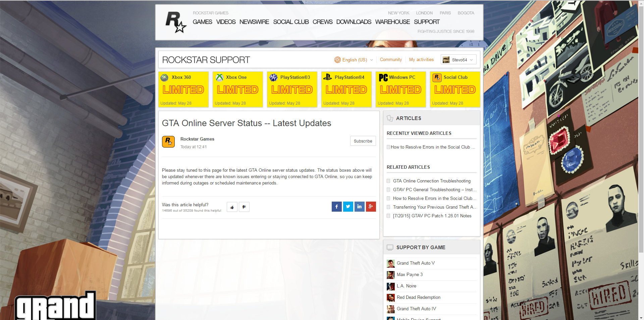Click the PlayStation 4 logo icon

click(327, 77)
